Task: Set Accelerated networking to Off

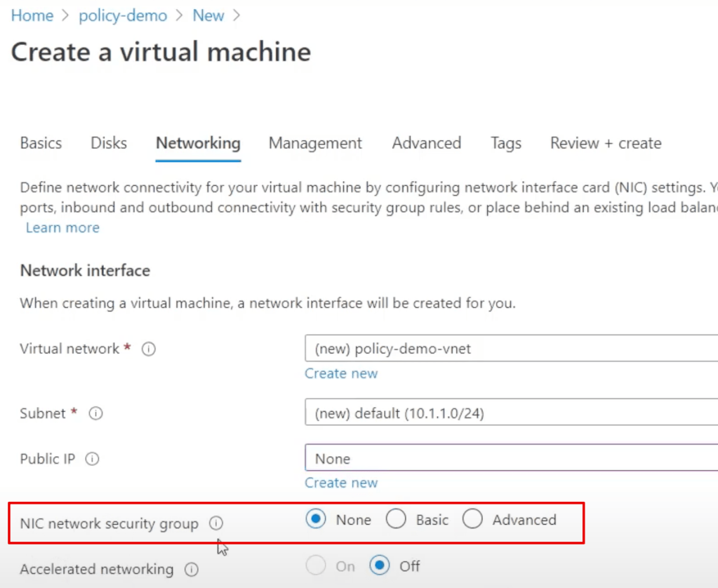Action: pos(380,566)
